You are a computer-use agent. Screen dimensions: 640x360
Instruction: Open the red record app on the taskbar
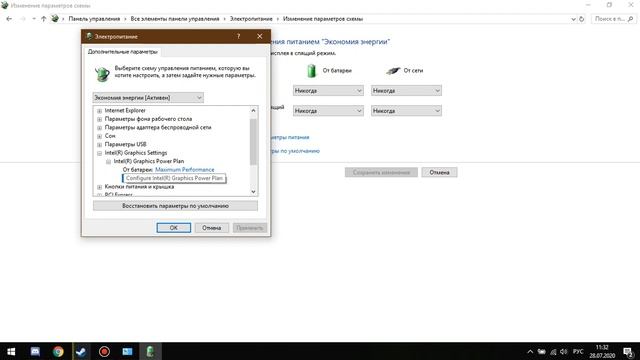pyautogui.click(x=104, y=351)
